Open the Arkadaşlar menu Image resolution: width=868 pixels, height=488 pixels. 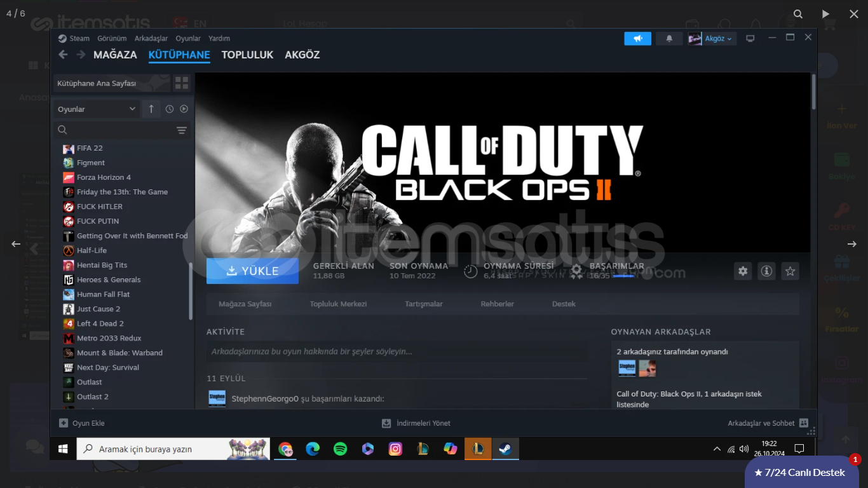point(151,39)
